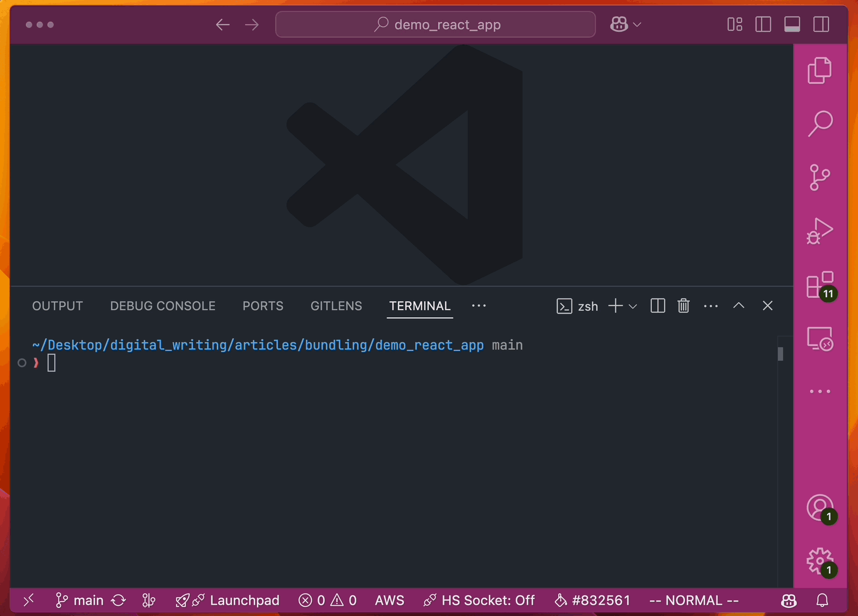Click the AWS status bar item

390,600
